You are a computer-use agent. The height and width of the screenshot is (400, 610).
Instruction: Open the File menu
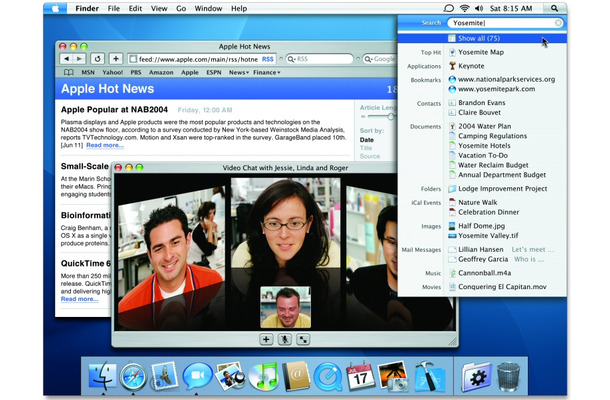click(x=114, y=8)
